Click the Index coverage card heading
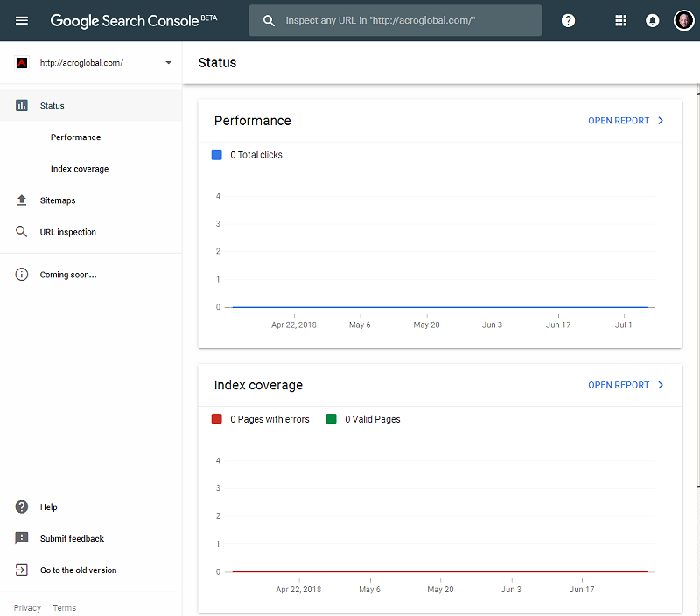 258,385
